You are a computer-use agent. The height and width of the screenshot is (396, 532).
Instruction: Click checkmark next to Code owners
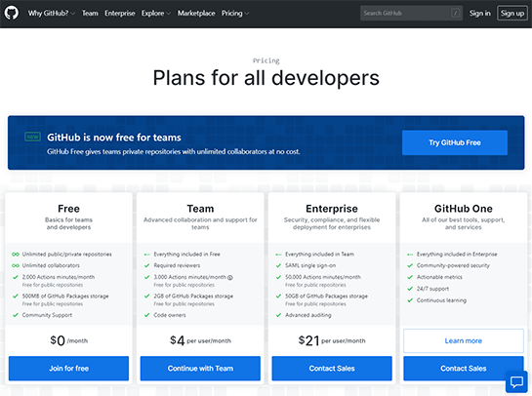tap(147, 315)
